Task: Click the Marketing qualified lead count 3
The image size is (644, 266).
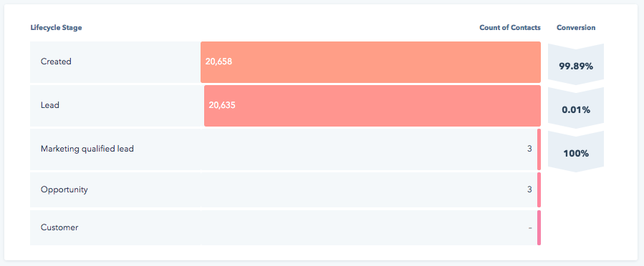Action: [529, 149]
